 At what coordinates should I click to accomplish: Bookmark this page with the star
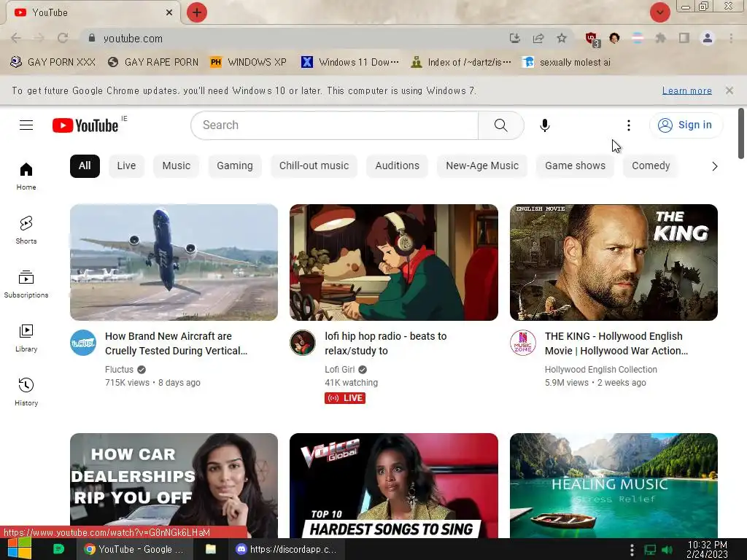562,38
